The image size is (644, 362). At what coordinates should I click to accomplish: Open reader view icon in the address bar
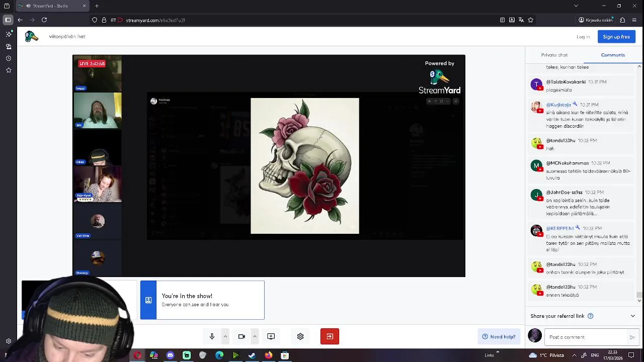(502, 20)
